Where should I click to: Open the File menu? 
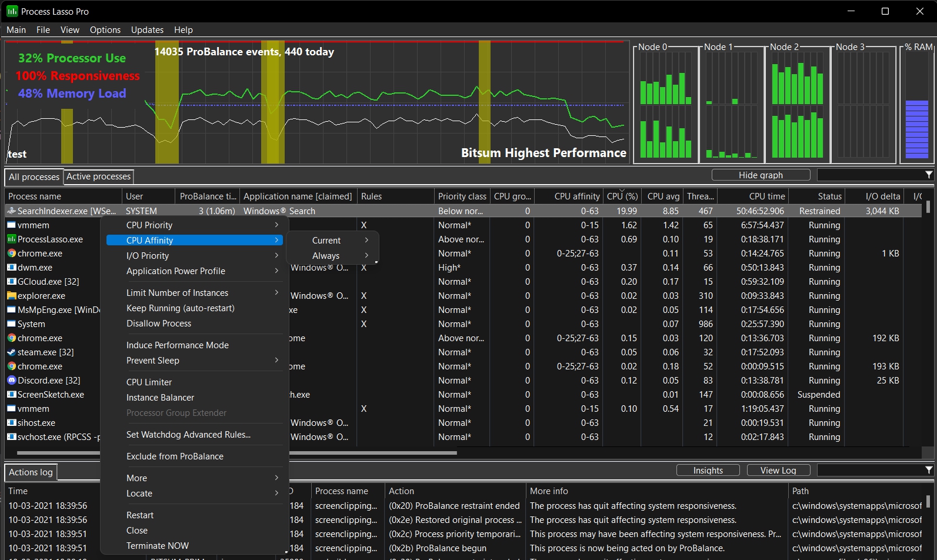coord(43,29)
